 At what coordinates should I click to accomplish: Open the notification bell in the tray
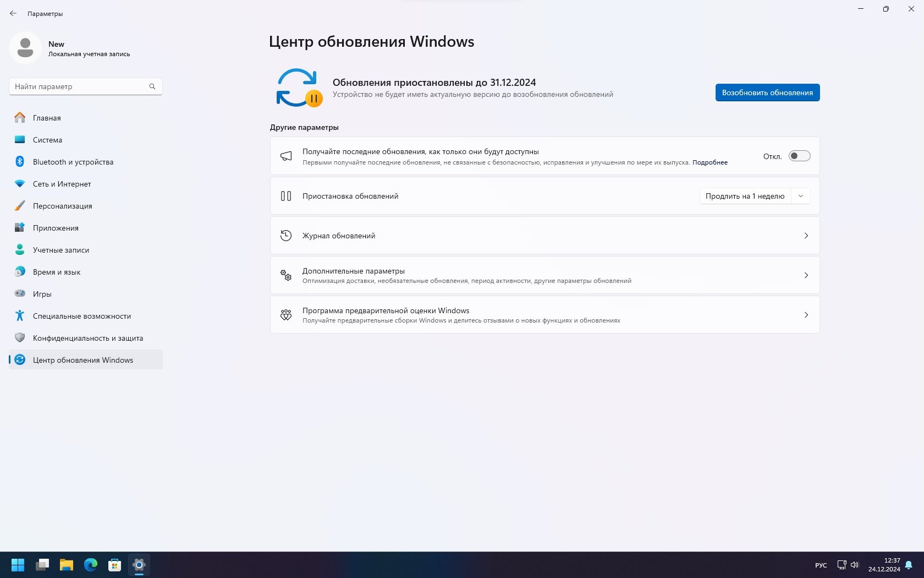point(909,565)
